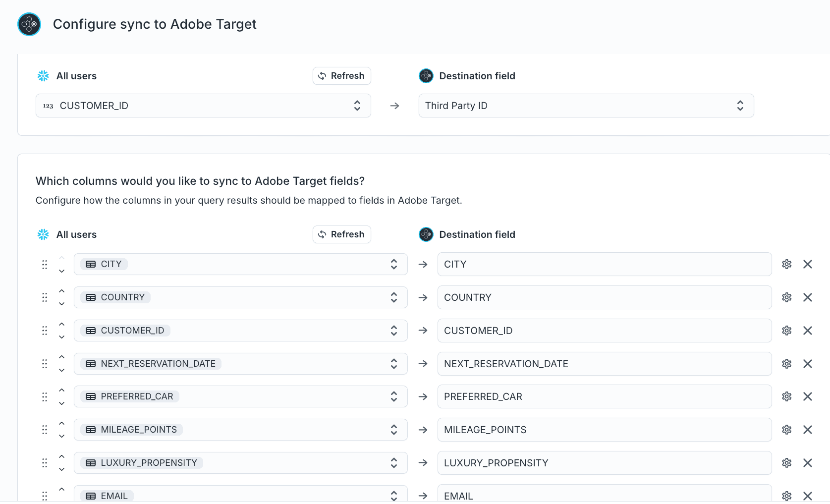Expand the Third Party ID dropdown
830x504 pixels.
[x=586, y=106]
